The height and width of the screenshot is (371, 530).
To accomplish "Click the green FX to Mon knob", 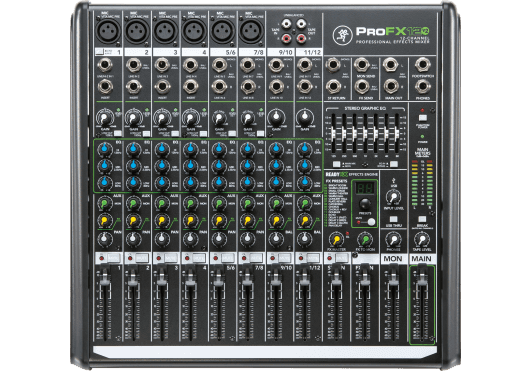I will coord(365,240).
